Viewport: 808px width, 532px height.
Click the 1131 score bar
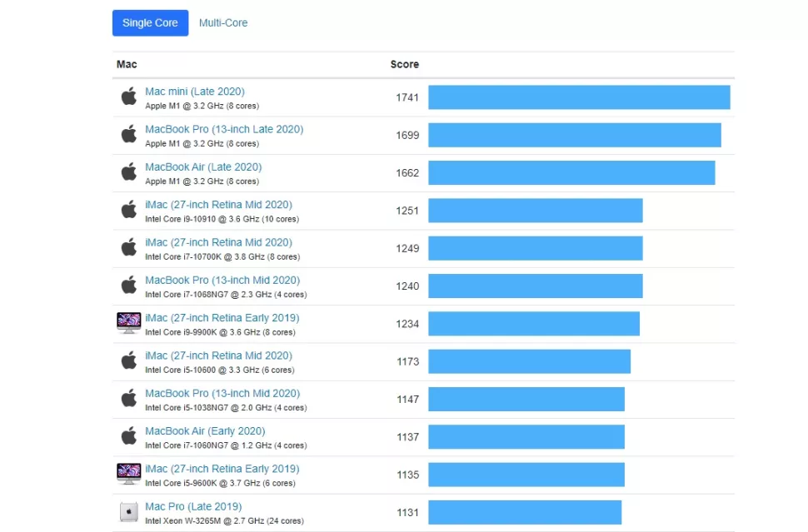pyautogui.click(x=525, y=512)
